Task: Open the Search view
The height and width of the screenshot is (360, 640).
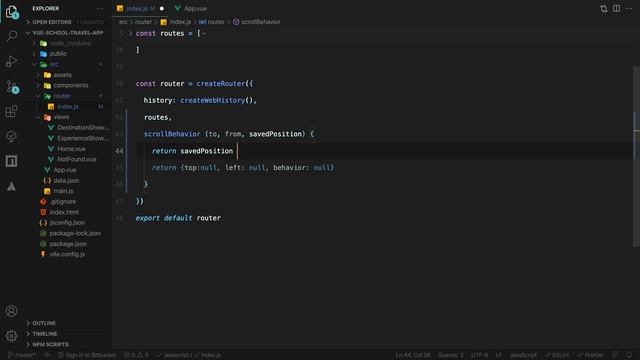Action: (11, 36)
